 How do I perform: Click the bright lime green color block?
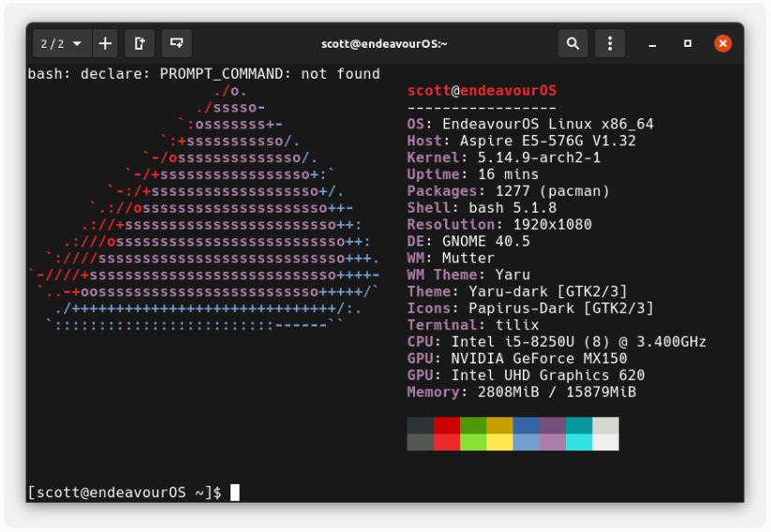click(x=473, y=442)
